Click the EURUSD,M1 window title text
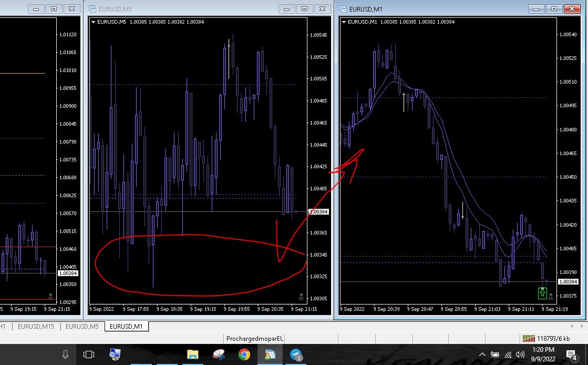Viewport: 588px width, 365px height. 366,9
